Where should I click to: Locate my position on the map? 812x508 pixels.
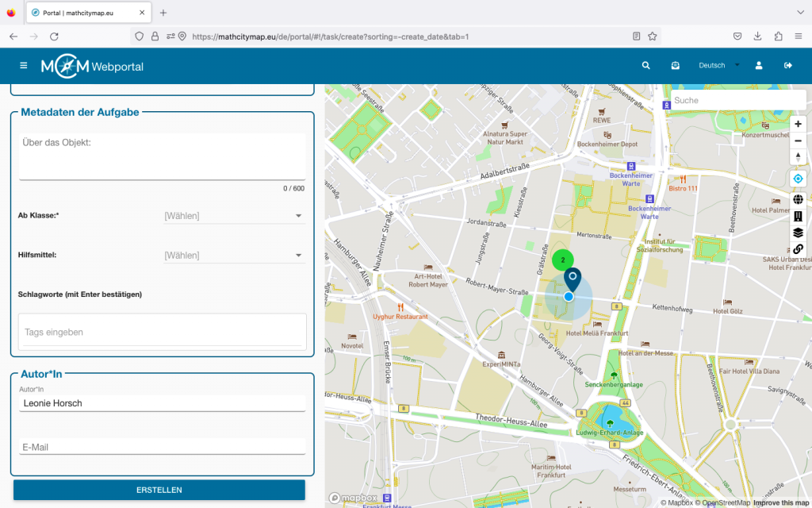point(798,179)
